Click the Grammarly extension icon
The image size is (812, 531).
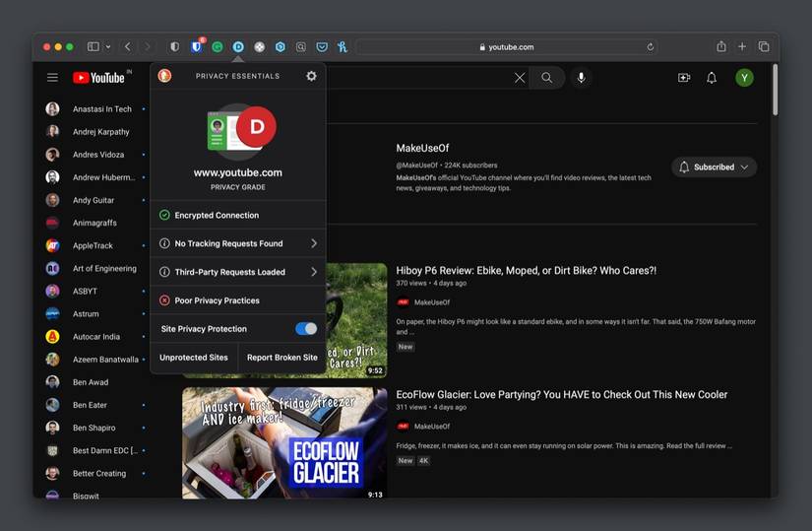pos(217,46)
